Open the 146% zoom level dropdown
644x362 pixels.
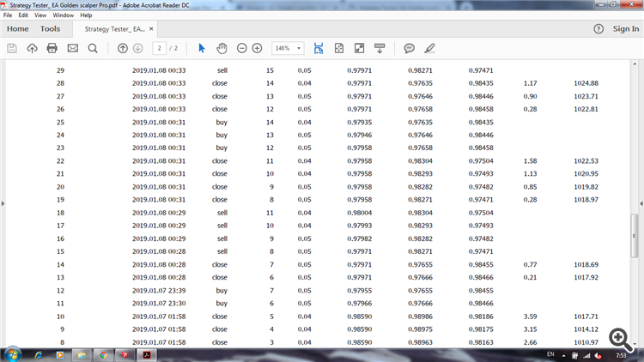click(288, 48)
